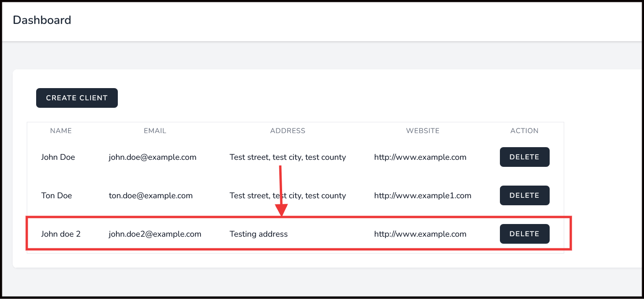644x299 pixels.
Task: Click the Testing address cell
Action: [259, 234]
